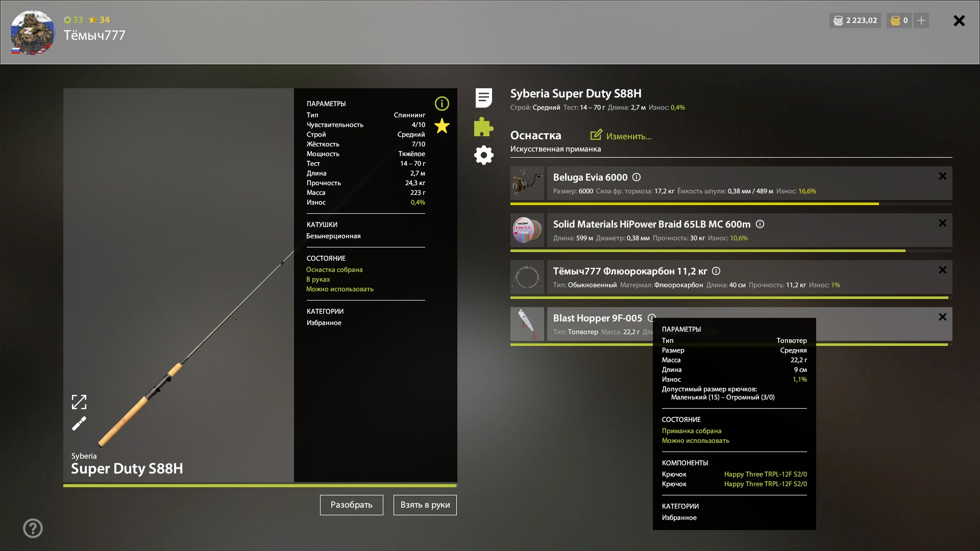Click the Оснастка собрана status text
The height and width of the screenshot is (551, 980).
click(x=334, y=270)
